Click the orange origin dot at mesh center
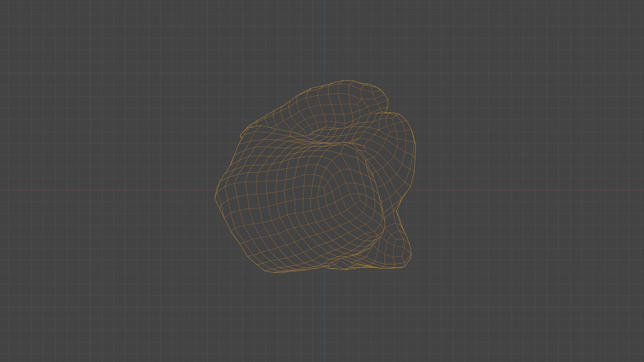 pos(325,190)
